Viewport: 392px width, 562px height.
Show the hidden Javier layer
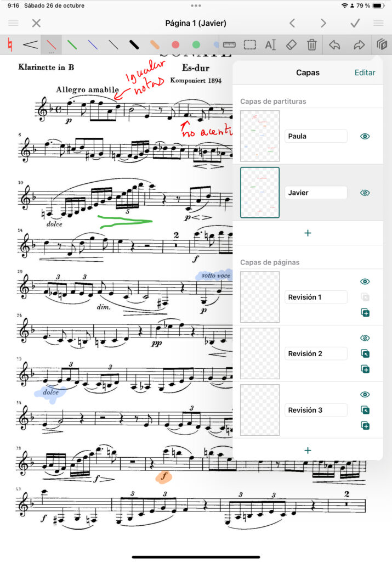coord(365,193)
